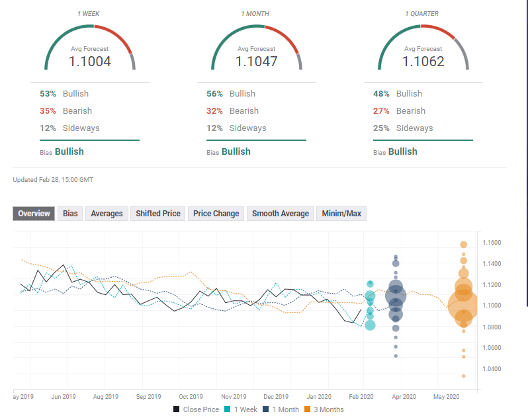The width and height of the screenshot is (528, 420).
Task: Select the Minim/Max tab
Action: click(x=341, y=214)
